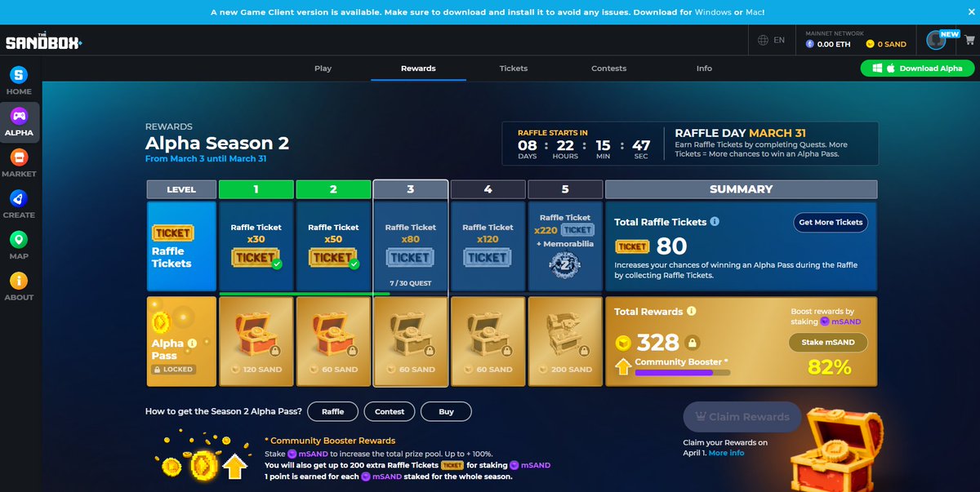Select level 3 column header

410,189
